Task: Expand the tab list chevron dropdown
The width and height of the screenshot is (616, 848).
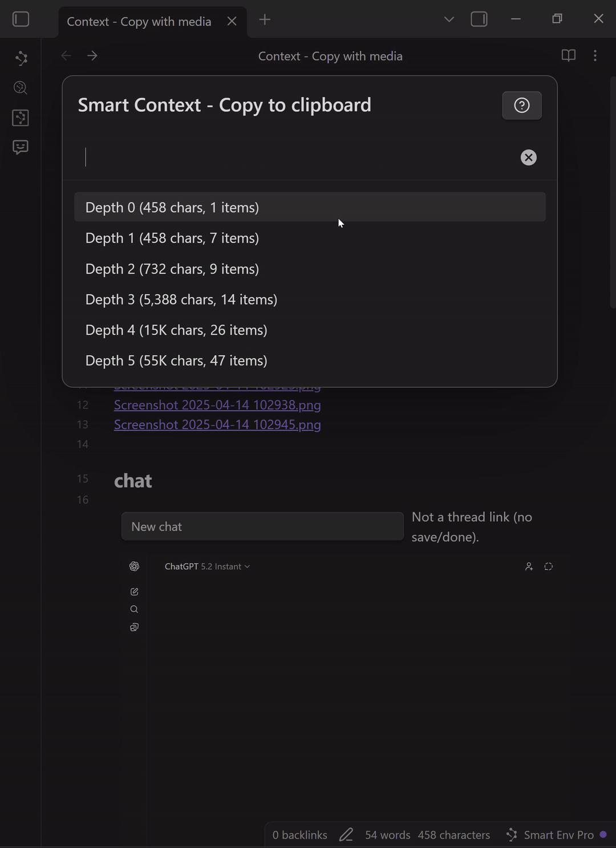Action: pyautogui.click(x=449, y=19)
